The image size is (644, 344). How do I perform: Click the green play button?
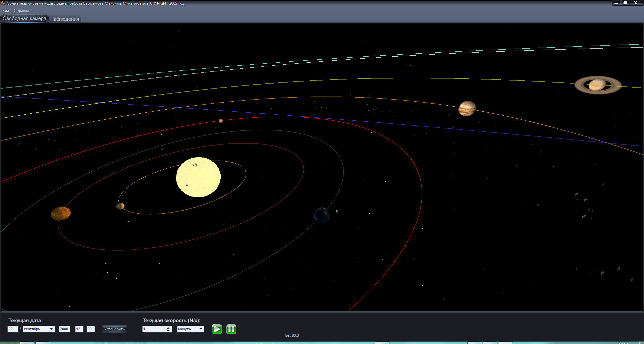tap(217, 329)
